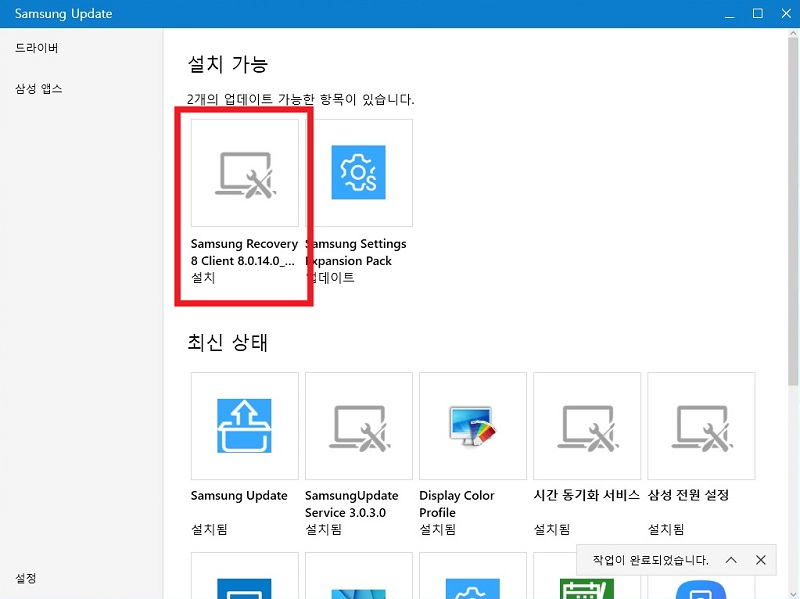The width and height of the screenshot is (800, 599).
Task: Open the 삼성 앱스 section in the sidebar
Action: (x=38, y=89)
